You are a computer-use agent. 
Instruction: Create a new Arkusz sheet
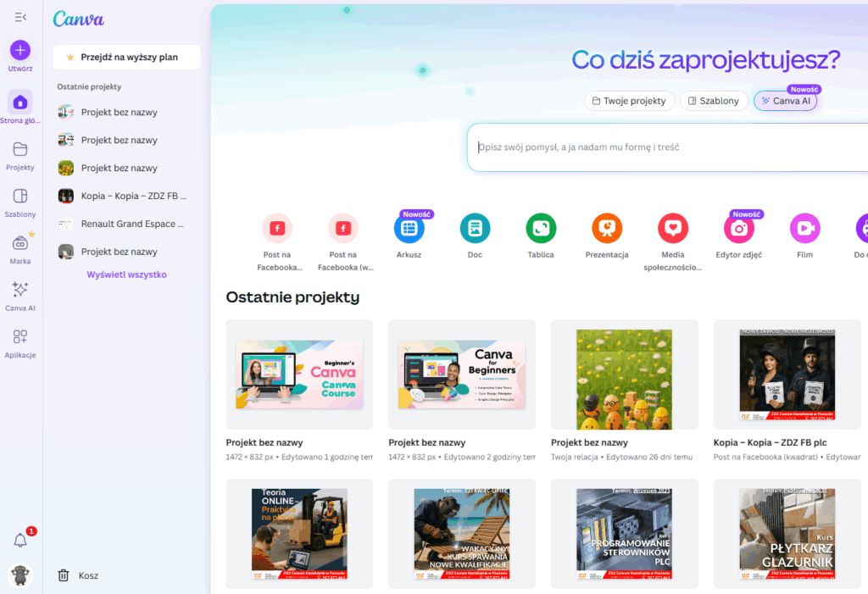click(409, 228)
